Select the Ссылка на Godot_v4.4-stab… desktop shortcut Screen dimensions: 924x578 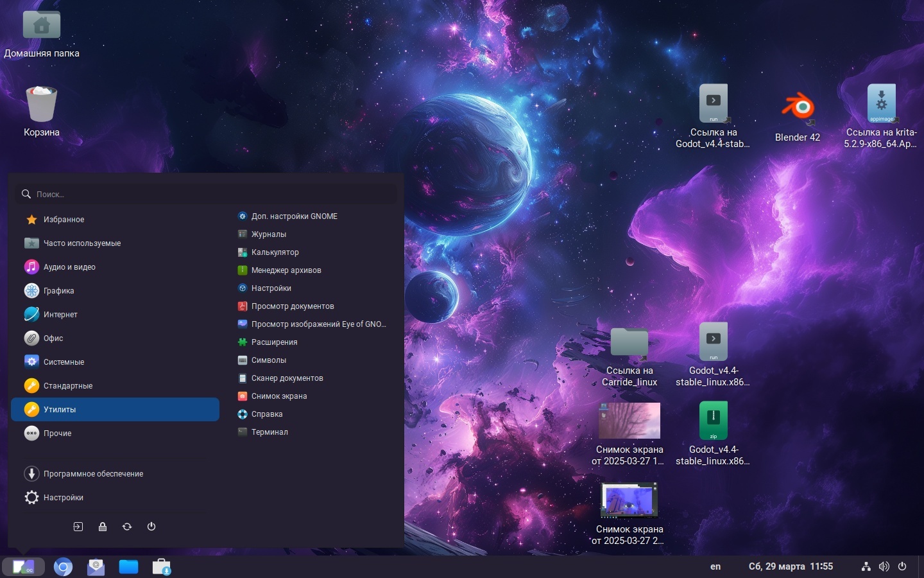point(713,117)
